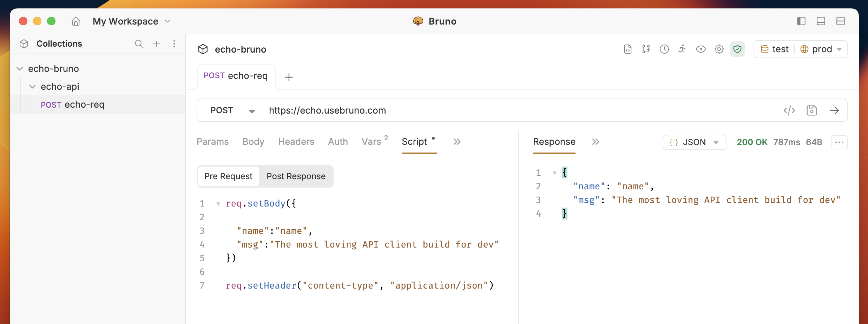Click the 787ms response time
The height and width of the screenshot is (324, 868).
787,142
